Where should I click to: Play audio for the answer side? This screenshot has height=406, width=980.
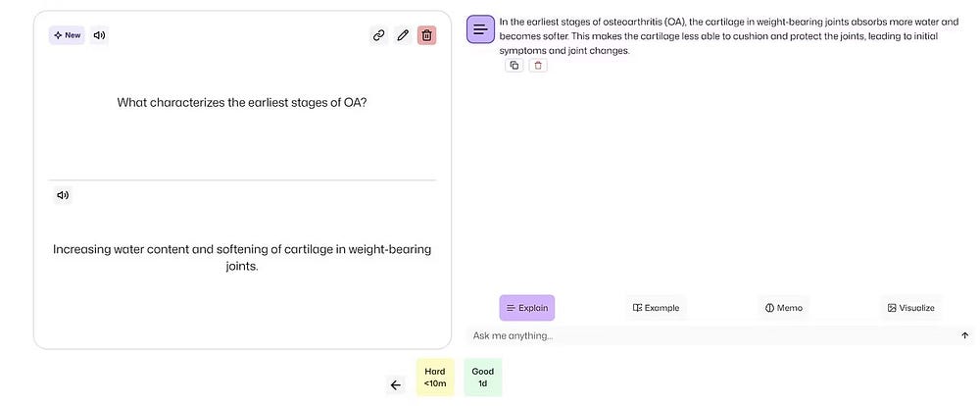63,195
